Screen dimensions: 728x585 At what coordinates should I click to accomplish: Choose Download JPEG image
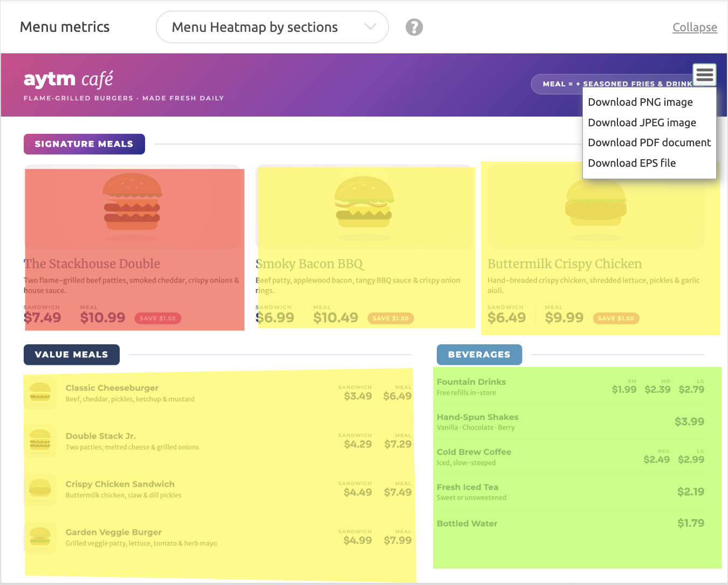pyautogui.click(x=642, y=123)
